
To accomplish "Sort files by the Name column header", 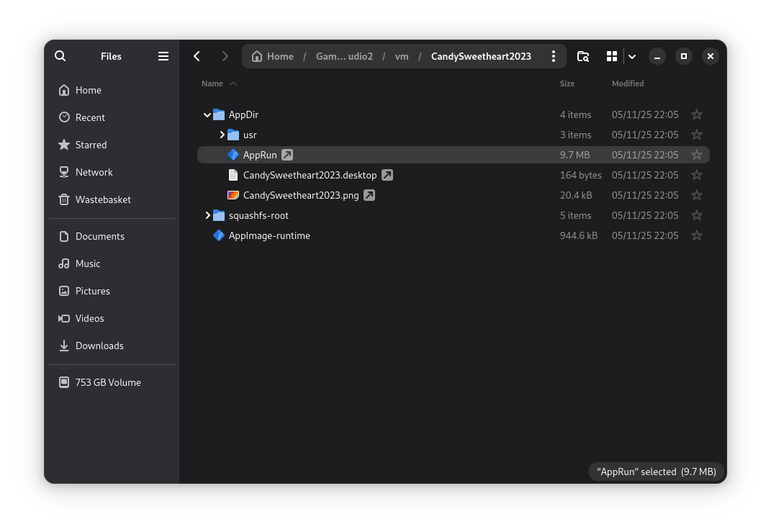I will 212,83.
